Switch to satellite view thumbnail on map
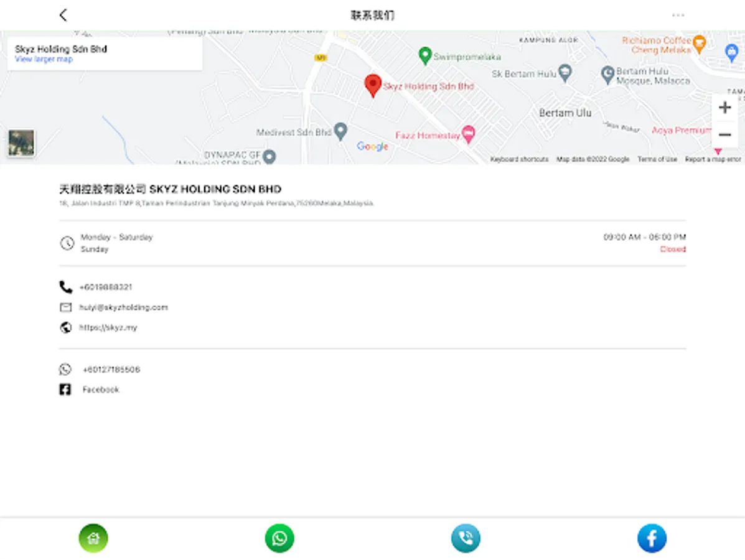 coord(21,143)
